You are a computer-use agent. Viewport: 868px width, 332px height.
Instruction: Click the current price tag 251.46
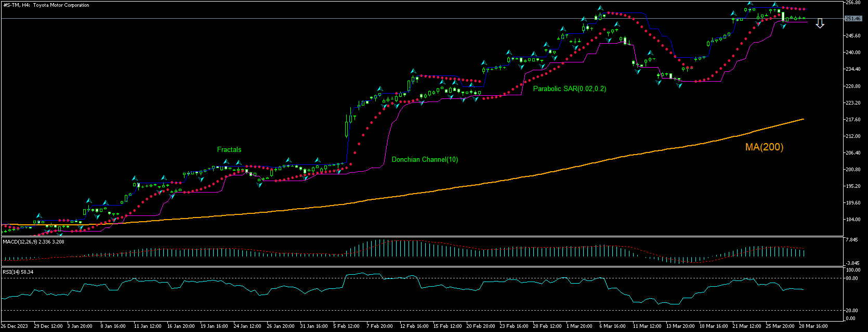point(853,19)
